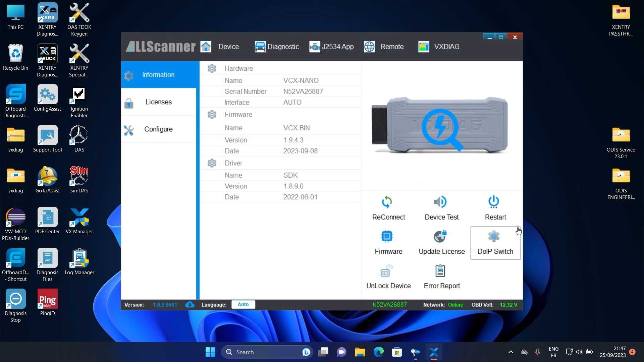
Task: Open the Windows Start menu
Action: tap(210, 352)
